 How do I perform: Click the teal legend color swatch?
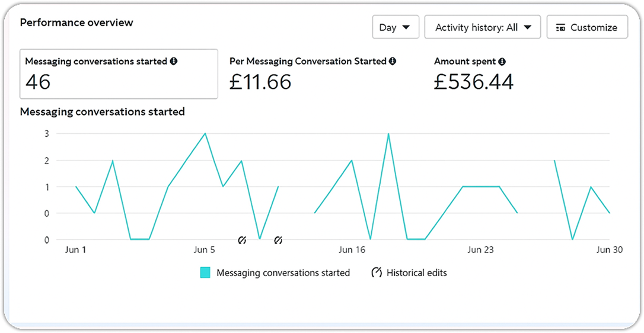pos(205,273)
